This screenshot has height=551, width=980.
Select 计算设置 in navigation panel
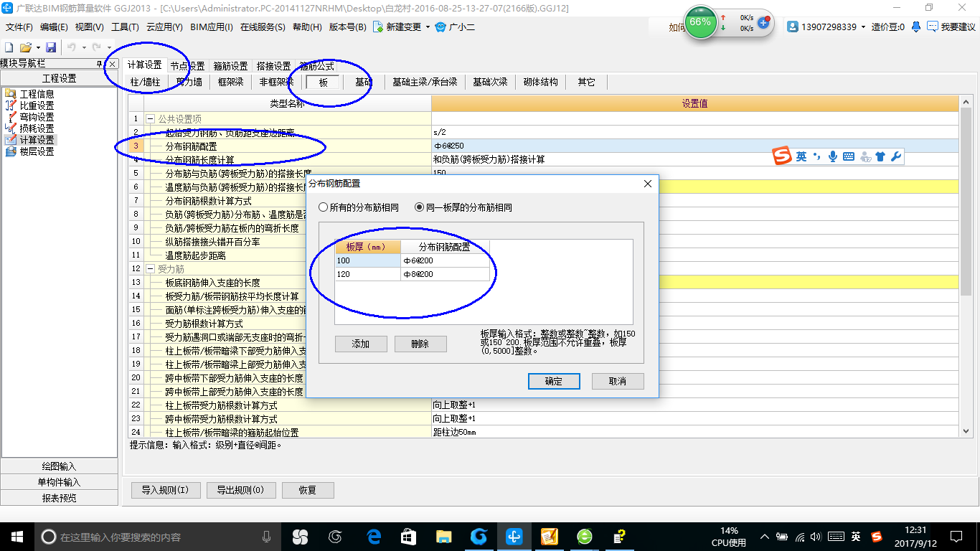pos(30,140)
